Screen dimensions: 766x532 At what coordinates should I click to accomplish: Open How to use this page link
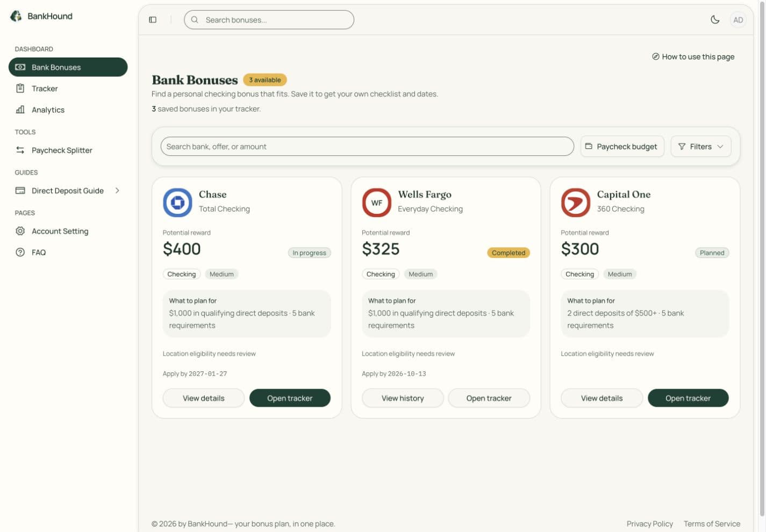click(693, 56)
